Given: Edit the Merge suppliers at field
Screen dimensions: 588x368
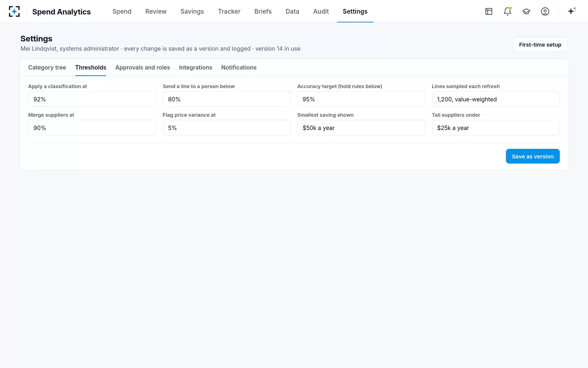Looking at the screenshot, I should (x=92, y=128).
